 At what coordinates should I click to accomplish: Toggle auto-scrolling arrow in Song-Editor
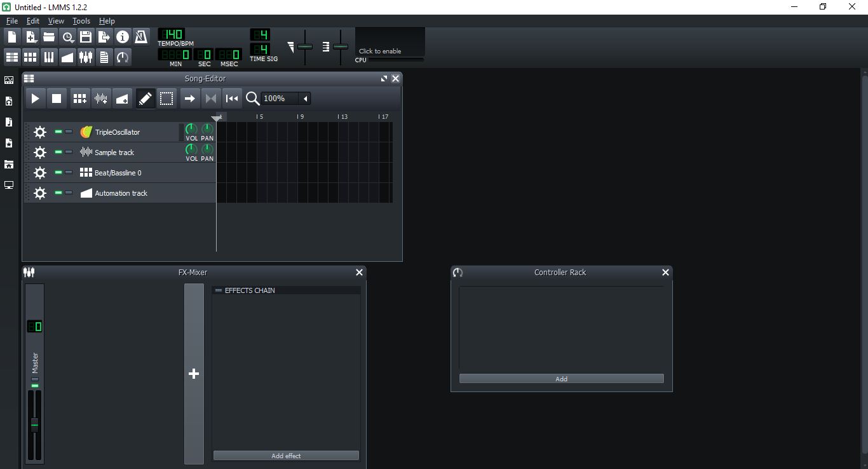coord(189,99)
